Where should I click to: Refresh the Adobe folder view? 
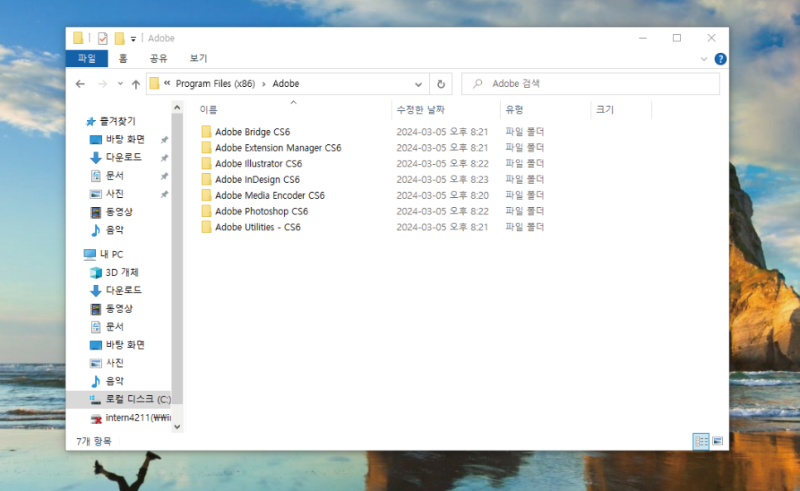(x=441, y=84)
